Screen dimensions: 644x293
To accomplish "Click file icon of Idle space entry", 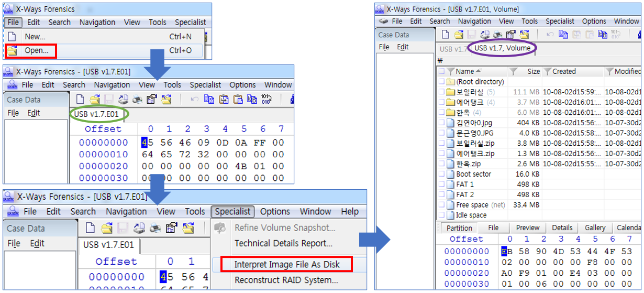I will pos(450,215).
